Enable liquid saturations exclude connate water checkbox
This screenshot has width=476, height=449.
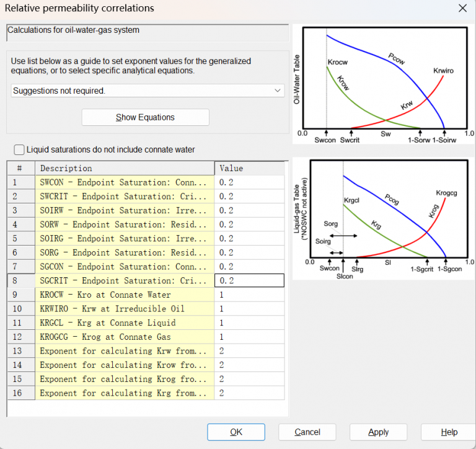(20, 149)
